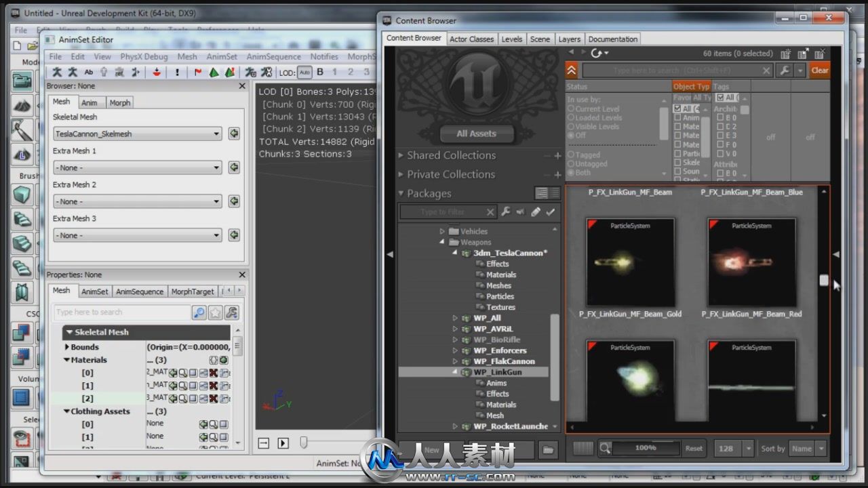This screenshot has height=488, width=868.
Task: Click the 100% thumbnail zoom slider
Action: (x=646, y=448)
